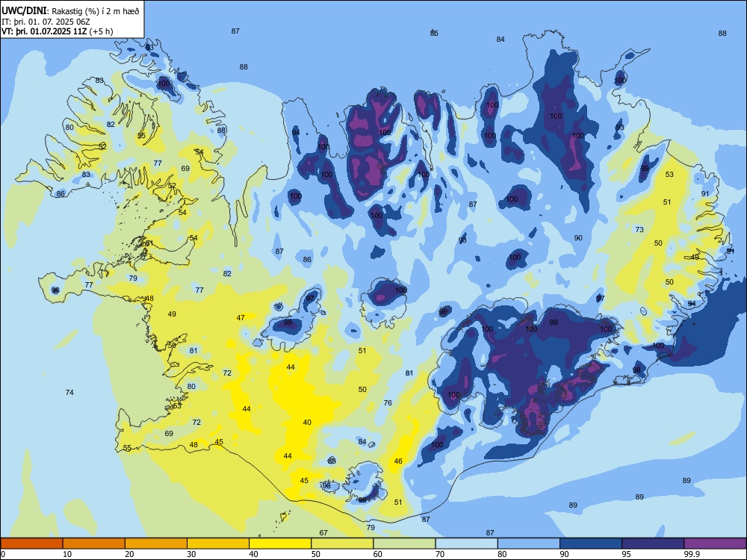Click the dark orange 0–10 legend swatch
Screen dimensions: 747x560
point(31,544)
